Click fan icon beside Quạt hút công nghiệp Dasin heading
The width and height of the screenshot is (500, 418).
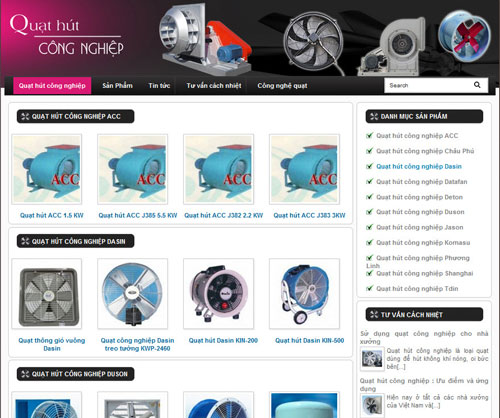click(25, 241)
